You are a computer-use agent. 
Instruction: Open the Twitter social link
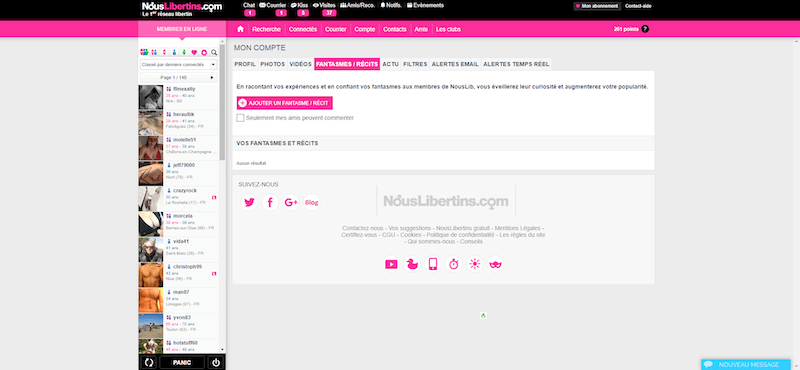(x=249, y=203)
